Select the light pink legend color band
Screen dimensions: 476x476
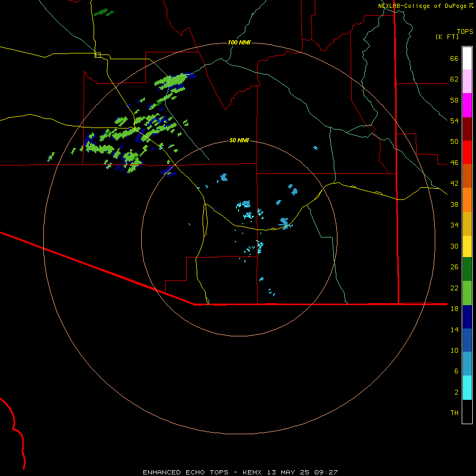pos(467,81)
